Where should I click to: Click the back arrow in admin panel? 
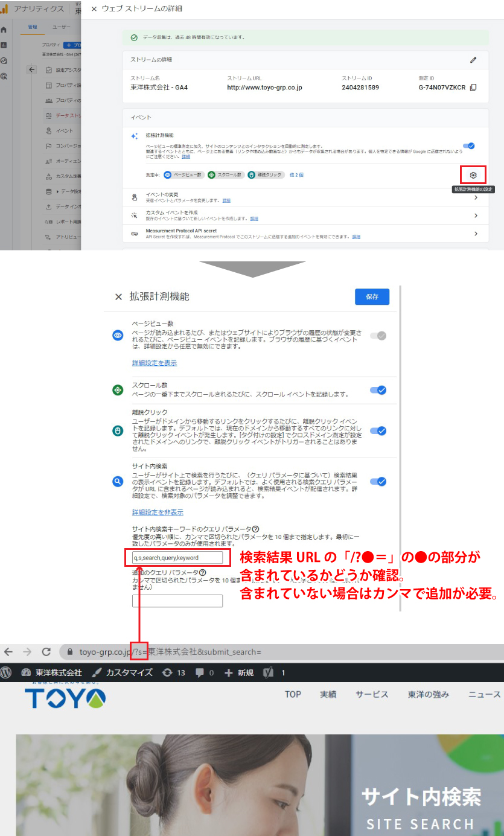tap(32, 70)
